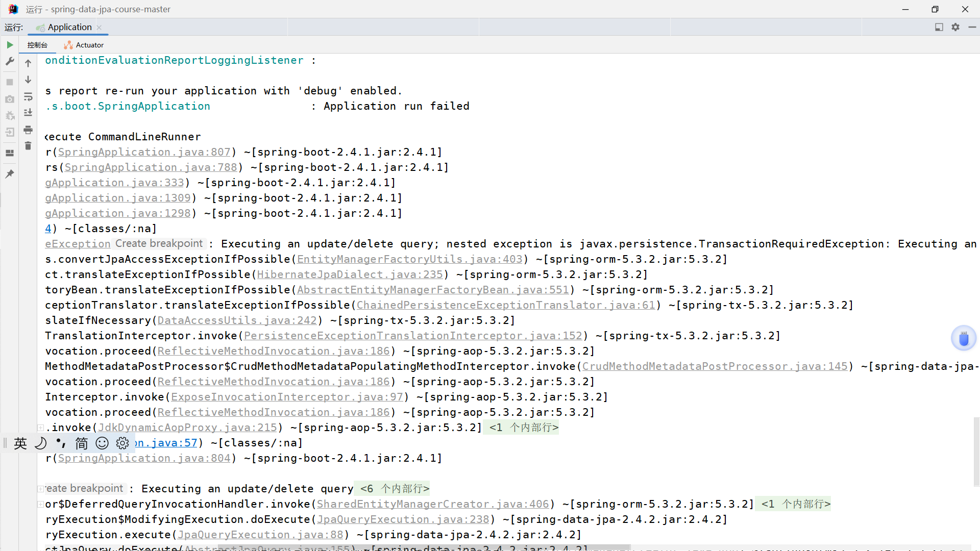This screenshot has height=551, width=980.
Task: Click the scroll up arrow icon
Action: [x=28, y=63]
